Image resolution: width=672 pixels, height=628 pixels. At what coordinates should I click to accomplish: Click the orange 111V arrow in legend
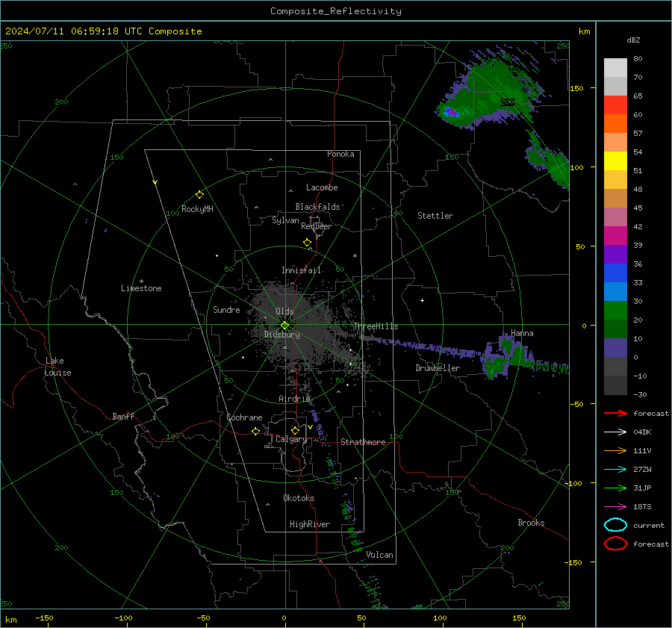(x=615, y=450)
